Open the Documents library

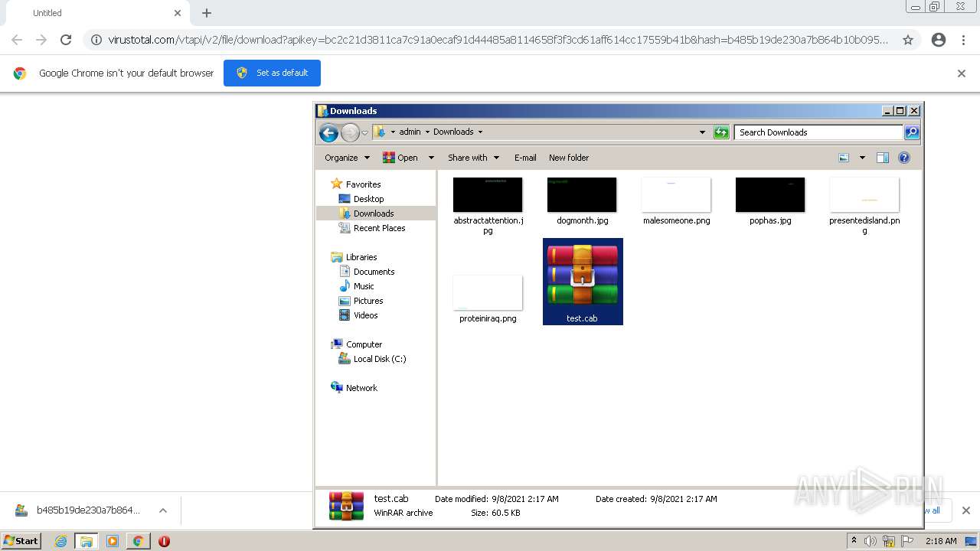374,272
